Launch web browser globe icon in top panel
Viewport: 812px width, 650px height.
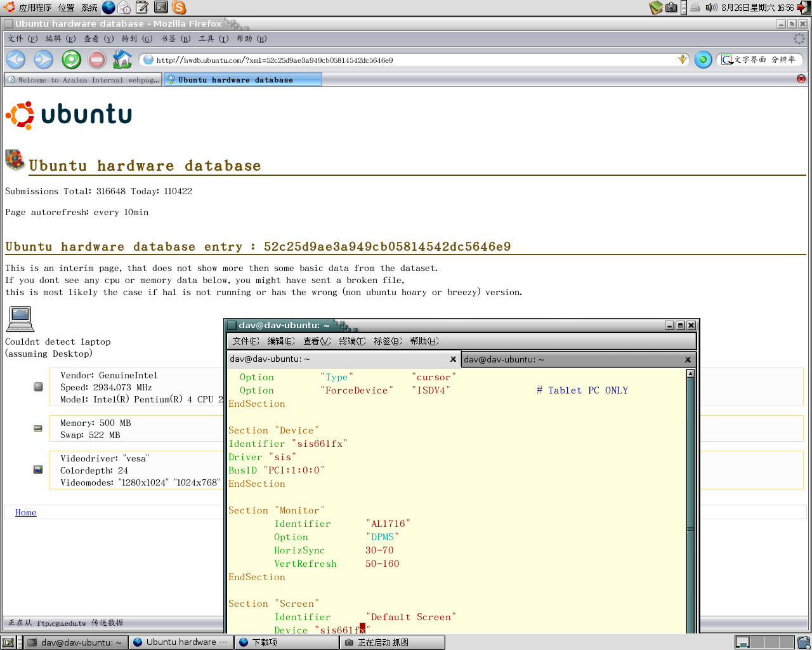[109, 8]
